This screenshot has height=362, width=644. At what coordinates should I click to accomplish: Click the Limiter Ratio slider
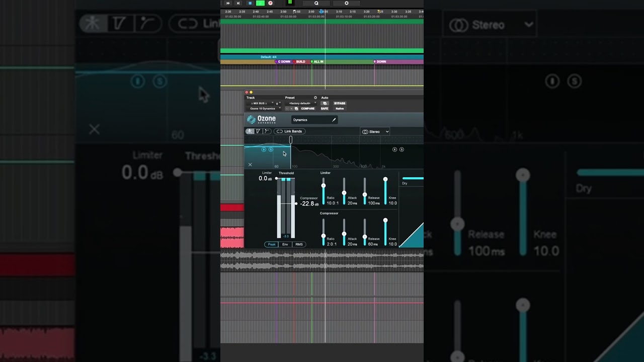point(323,191)
